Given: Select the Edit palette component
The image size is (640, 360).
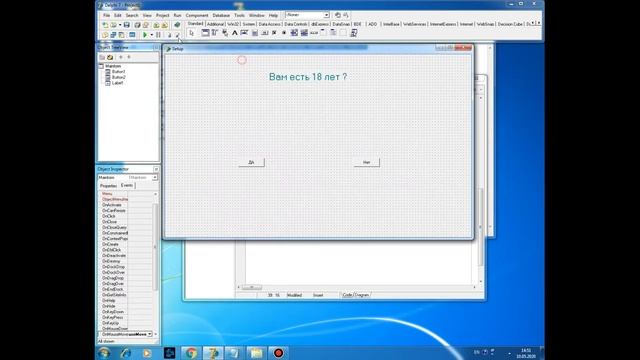Looking at the screenshot, I should [x=244, y=33].
